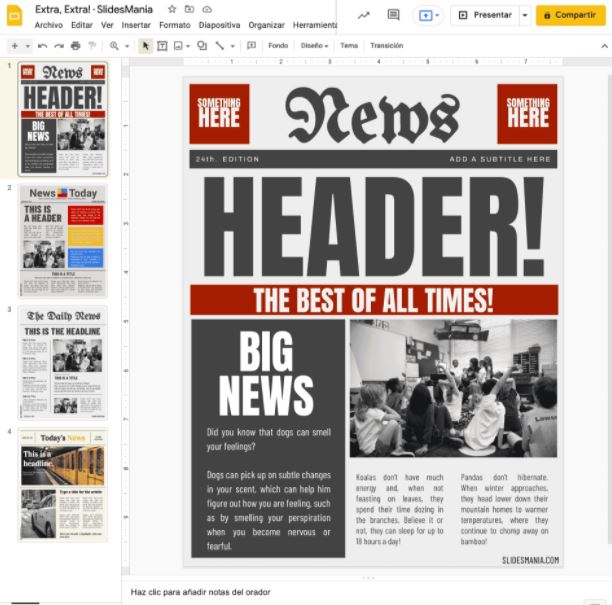Expand the new slide layout dropdown arrow

coord(28,46)
